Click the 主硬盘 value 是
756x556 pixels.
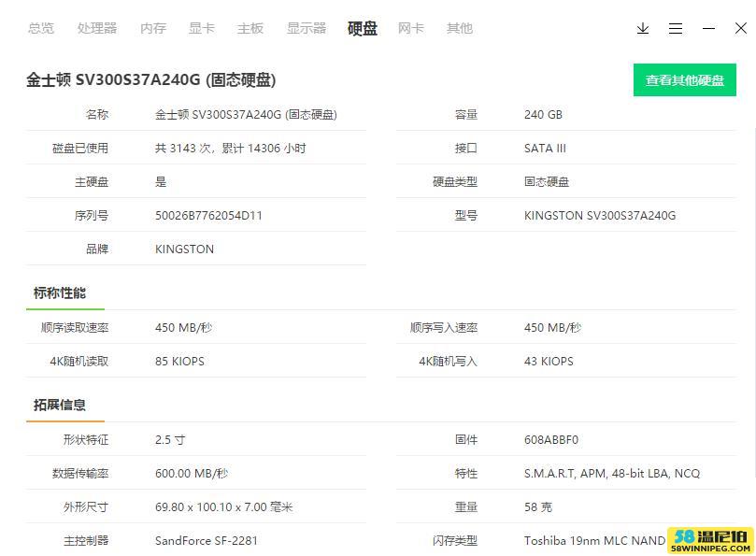[161, 182]
